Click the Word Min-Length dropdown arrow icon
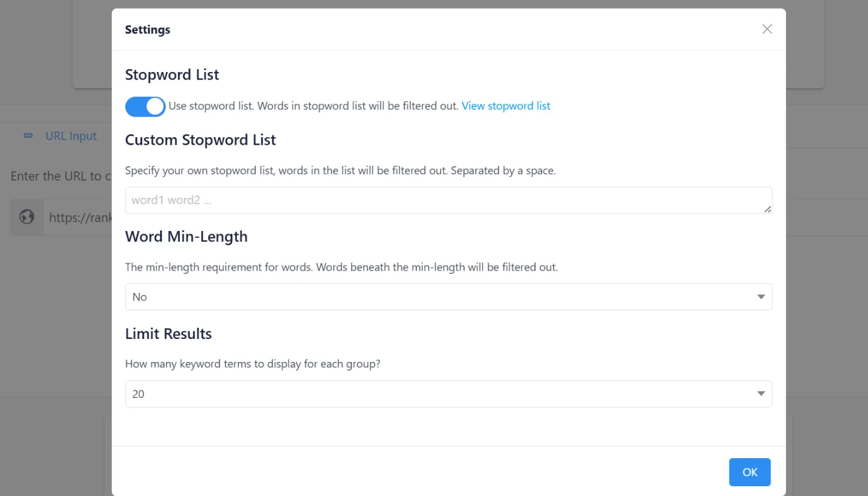Image resolution: width=868 pixels, height=496 pixels. (761, 297)
